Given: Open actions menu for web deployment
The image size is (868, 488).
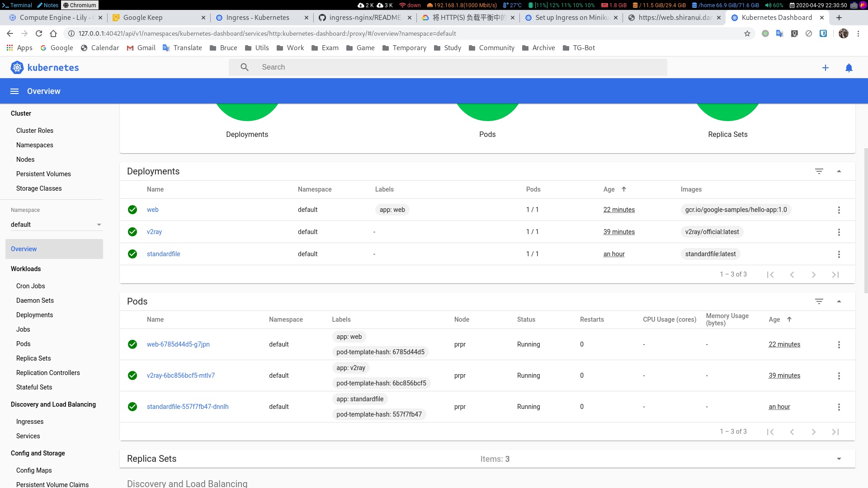Looking at the screenshot, I should (x=839, y=210).
